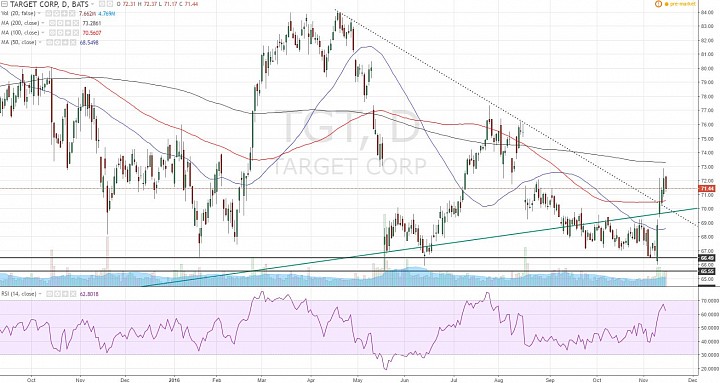
Task: Remove the Vol indicator with X icon
Action: [x=72, y=13]
